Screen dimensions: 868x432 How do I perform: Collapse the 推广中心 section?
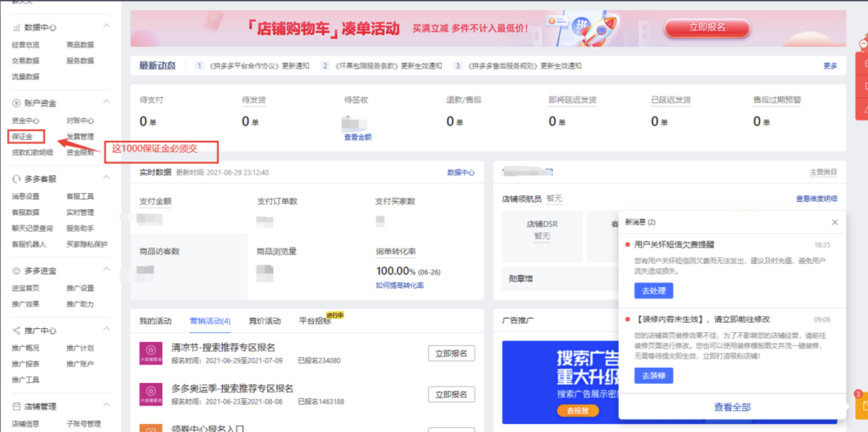click(106, 329)
